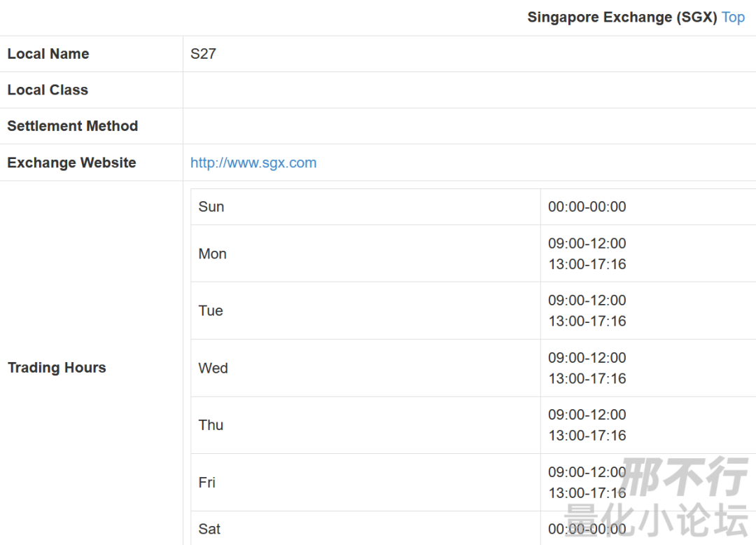Select Wednesday's 09:00-12:00 morning session
This screenshot has height=545, width=756.
point(587,358)
